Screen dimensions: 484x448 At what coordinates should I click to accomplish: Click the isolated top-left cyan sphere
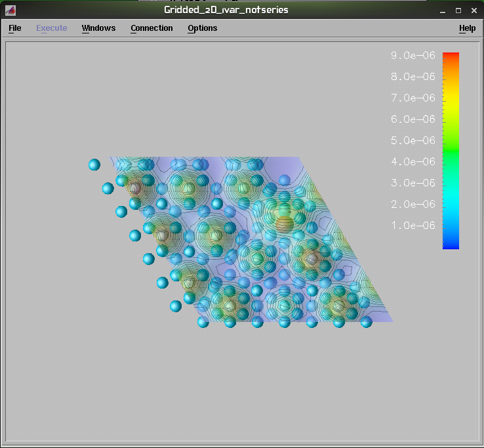click(94, 165)
